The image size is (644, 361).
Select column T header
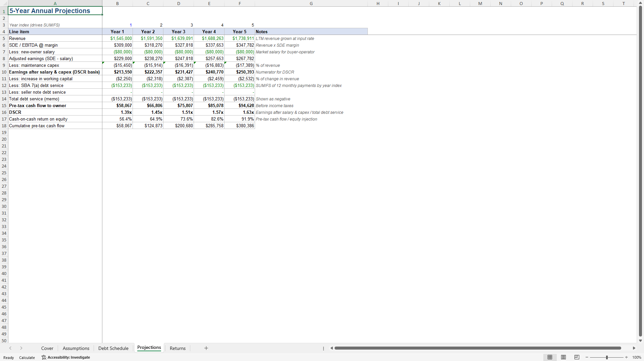(624, 3)
